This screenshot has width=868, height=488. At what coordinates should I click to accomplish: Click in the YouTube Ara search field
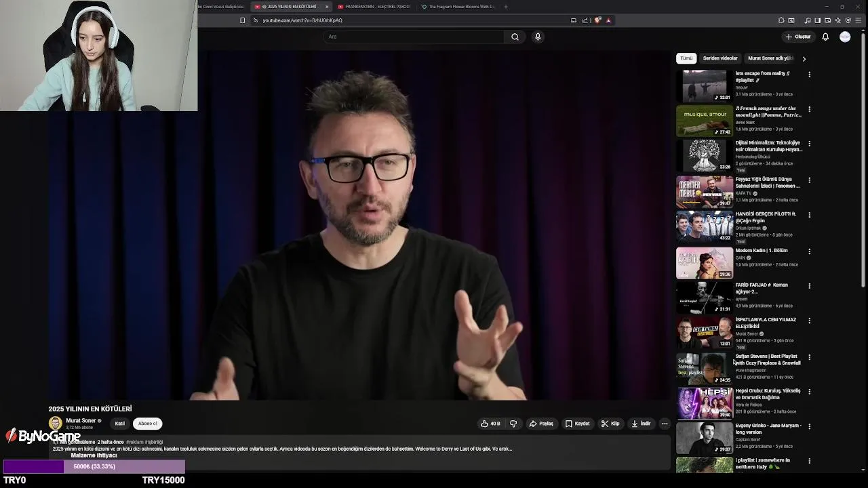414,37
